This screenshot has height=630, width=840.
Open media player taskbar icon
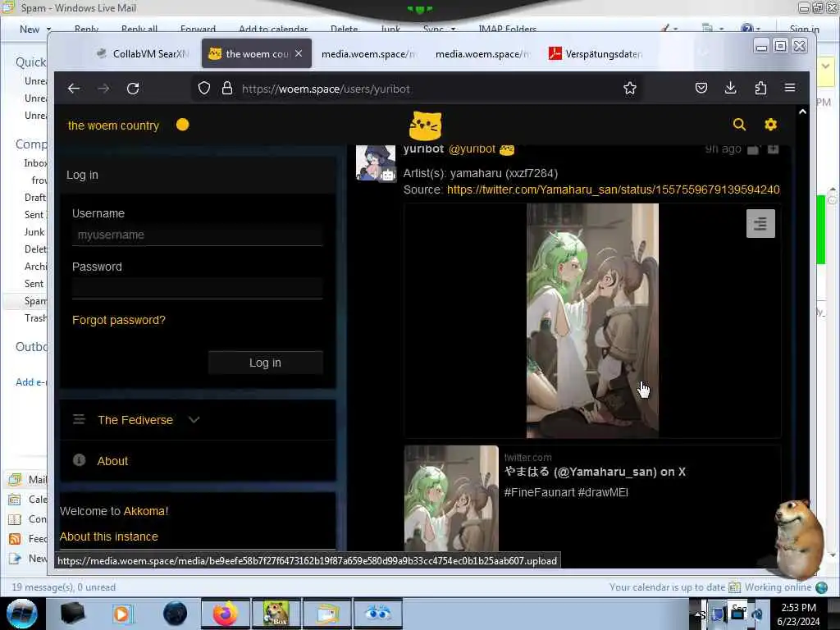click(x=122, y=614)
